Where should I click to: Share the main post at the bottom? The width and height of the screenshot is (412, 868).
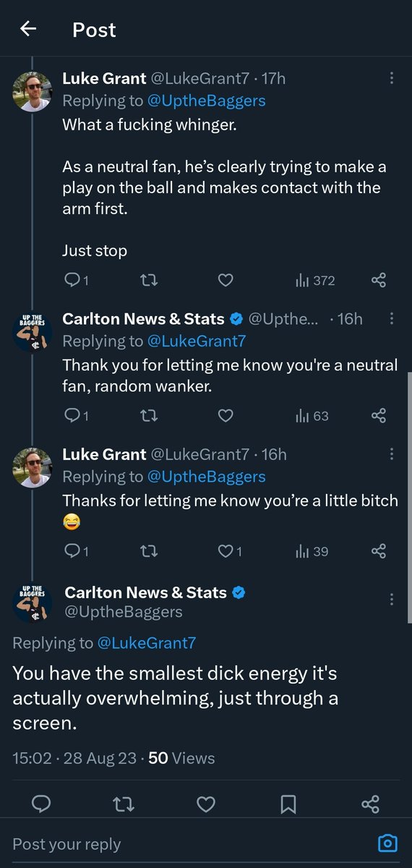click(x=369, y=804)
